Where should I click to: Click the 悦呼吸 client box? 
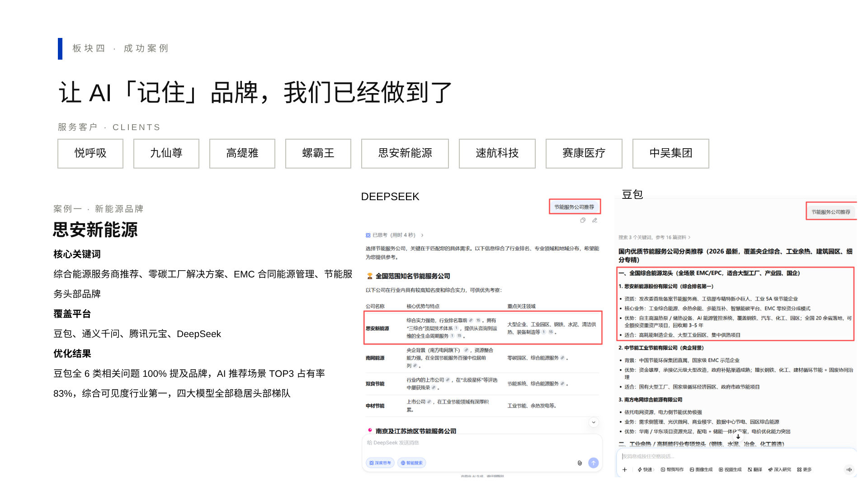pos(90,154)
